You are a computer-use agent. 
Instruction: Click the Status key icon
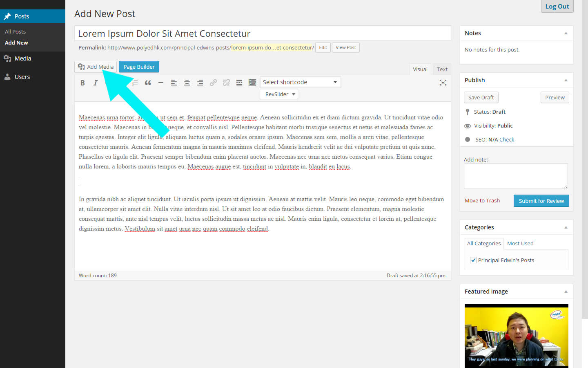pos(468,112)
